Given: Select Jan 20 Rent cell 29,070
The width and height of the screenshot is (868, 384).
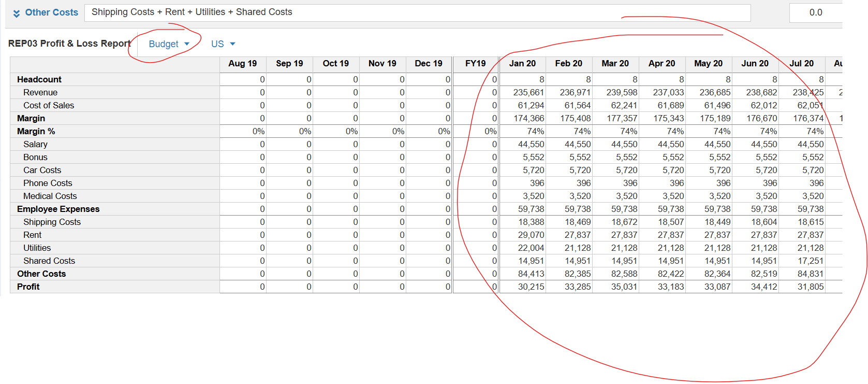Looking at the screenshot, I should (x=523, y=235).
